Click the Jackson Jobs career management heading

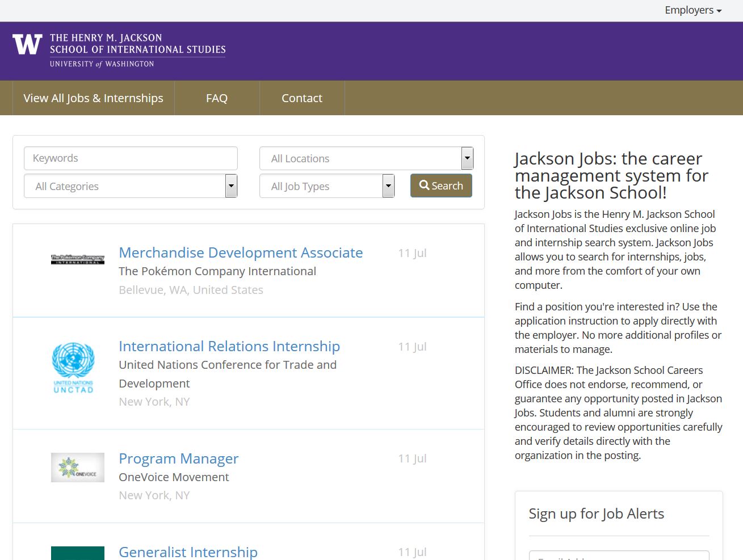[611, 175]
